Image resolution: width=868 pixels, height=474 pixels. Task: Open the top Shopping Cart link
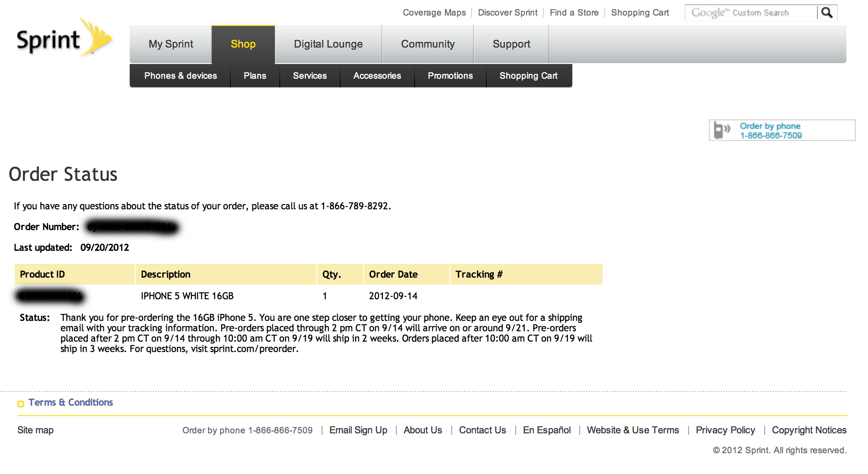pyautogui.click(x=640, y=13)
